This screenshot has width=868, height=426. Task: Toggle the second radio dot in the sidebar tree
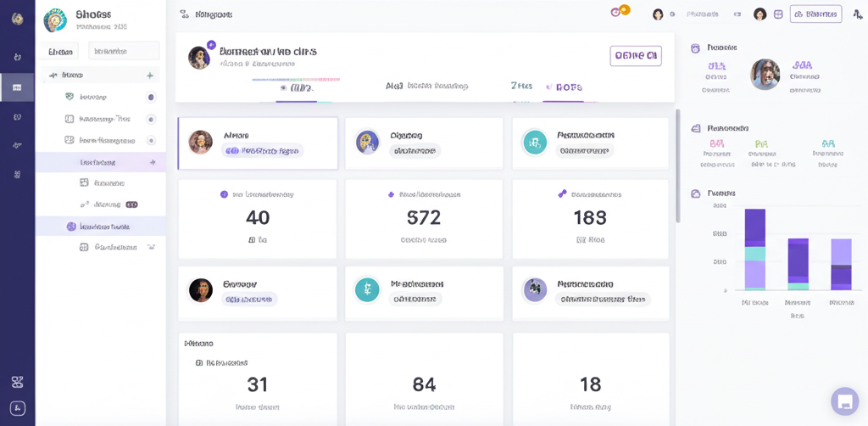151,119
